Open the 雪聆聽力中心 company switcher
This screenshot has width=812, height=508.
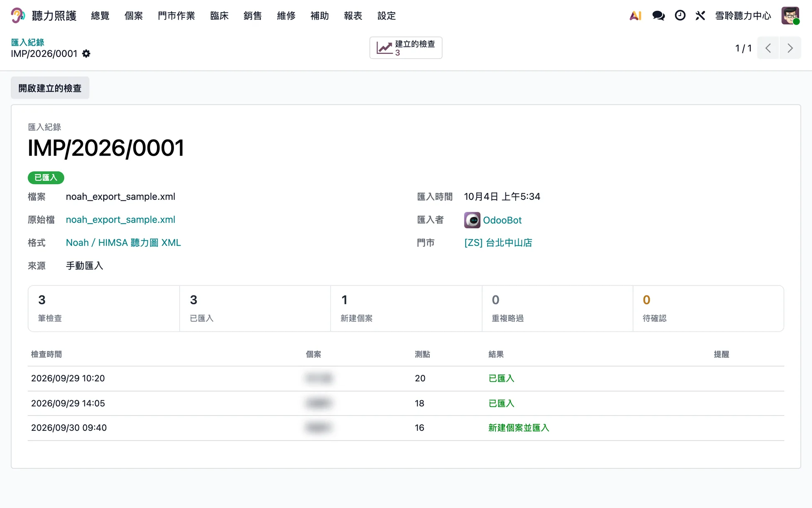[x=743, y=16]
